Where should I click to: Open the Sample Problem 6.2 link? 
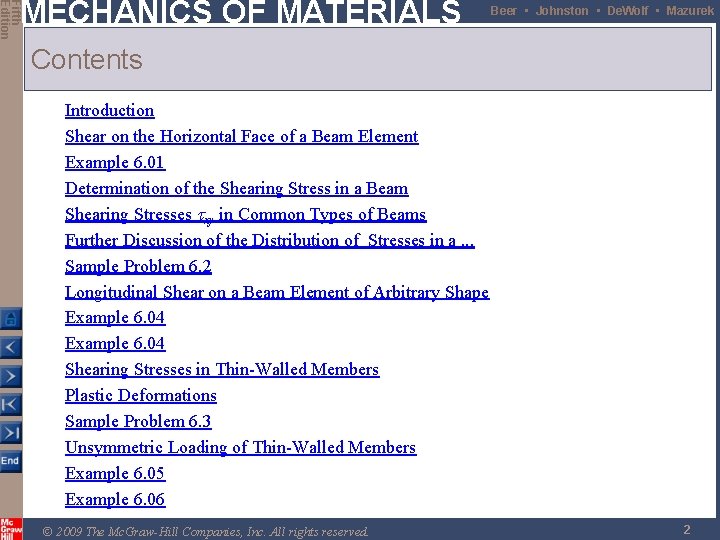pyautogui.click(x=138, y=267)
